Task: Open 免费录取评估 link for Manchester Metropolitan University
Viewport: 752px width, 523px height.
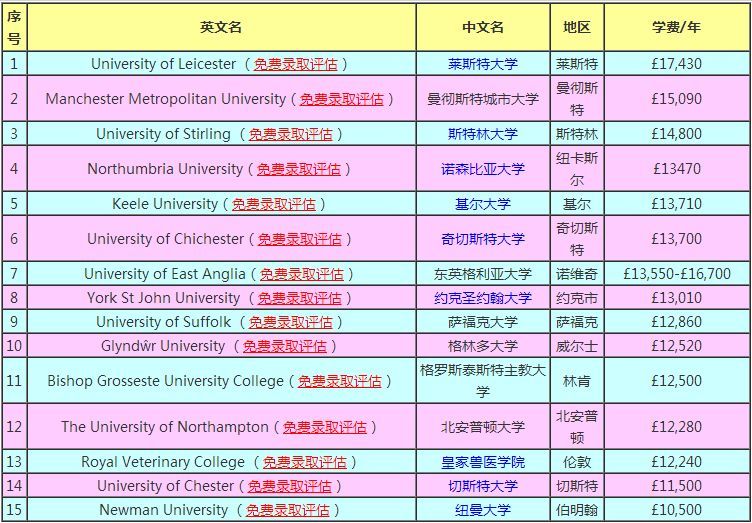Action: 341,99
